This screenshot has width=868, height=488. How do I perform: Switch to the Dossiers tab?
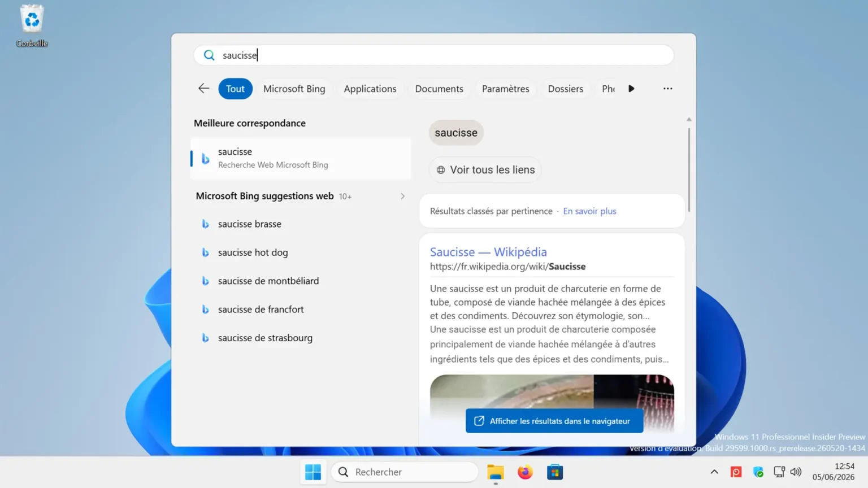click(565, 89)
